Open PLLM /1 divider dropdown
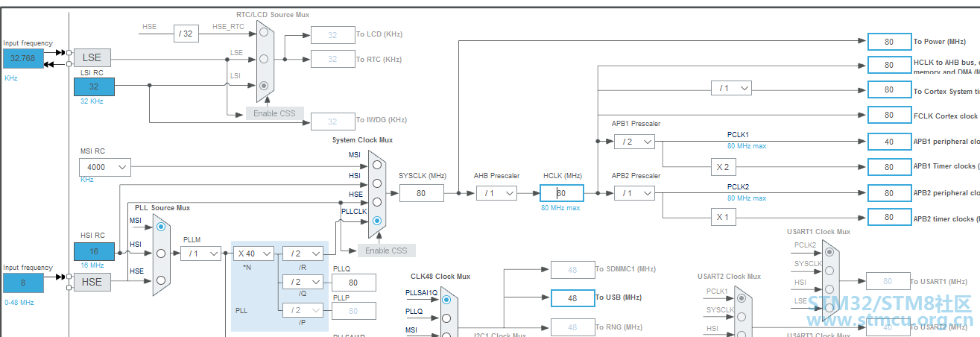 point(201,253)
